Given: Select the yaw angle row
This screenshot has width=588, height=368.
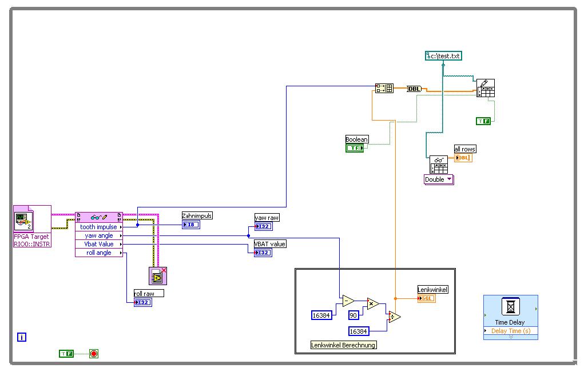Looking at the screenshot, I should [x=99, y=235].
